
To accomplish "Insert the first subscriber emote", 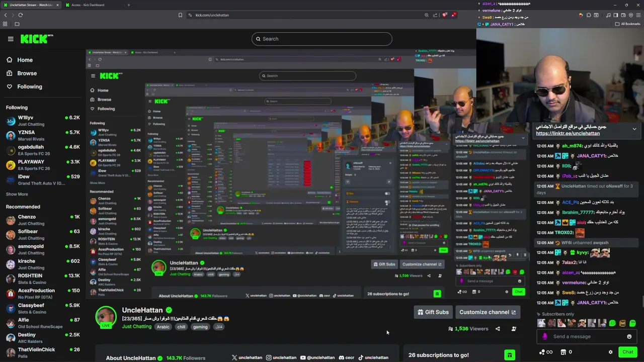I will click(541, 323).
